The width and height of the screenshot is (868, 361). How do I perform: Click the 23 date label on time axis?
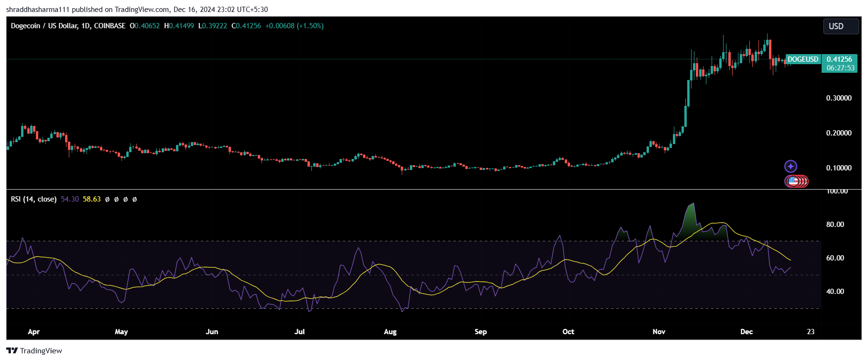[x=811, y=332]
